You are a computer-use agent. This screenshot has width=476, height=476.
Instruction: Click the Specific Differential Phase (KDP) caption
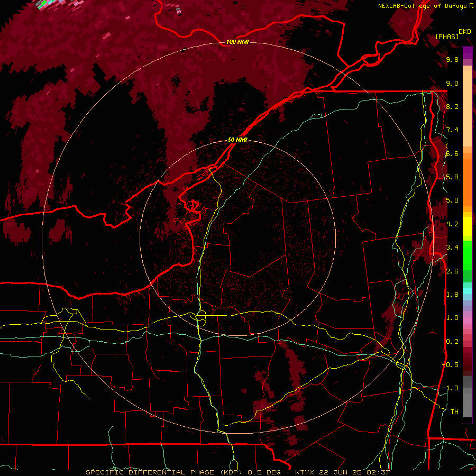[x=165, y=472]
